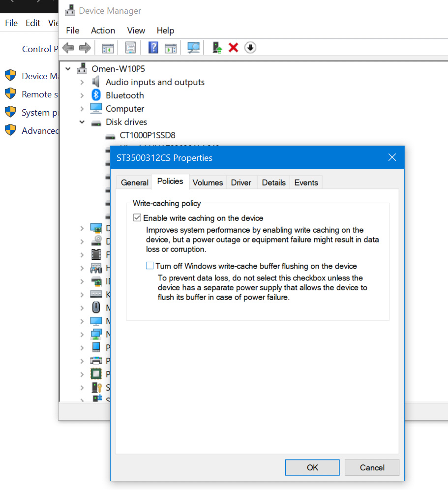Expand the node beside the processor icon
The width and height of the screenshot is (448, 490).
click(82, 374)
